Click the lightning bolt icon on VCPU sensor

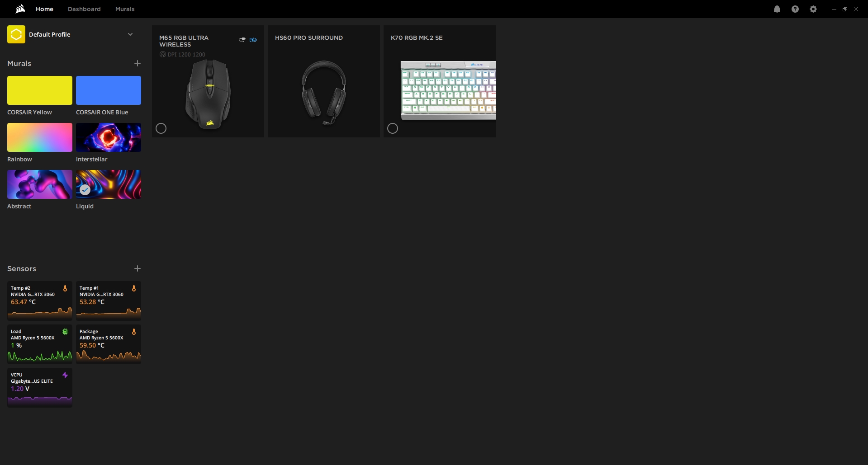65,375
